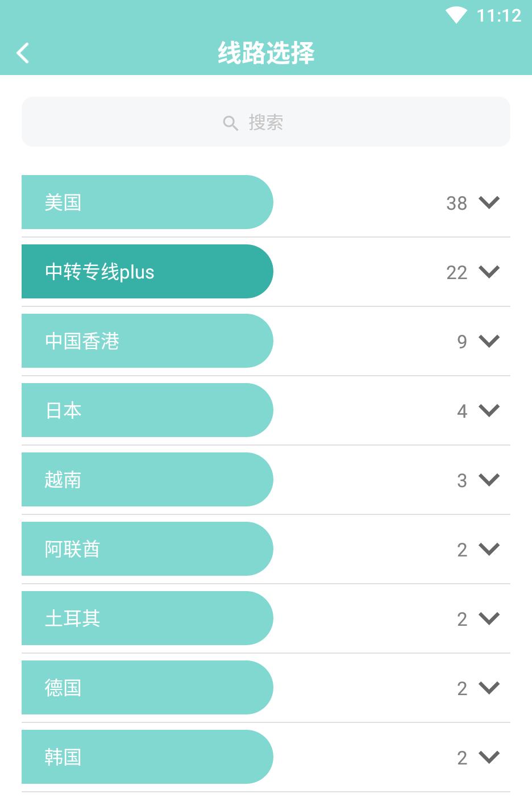Expand the 德国 chevron

click(x=489, y=688)
